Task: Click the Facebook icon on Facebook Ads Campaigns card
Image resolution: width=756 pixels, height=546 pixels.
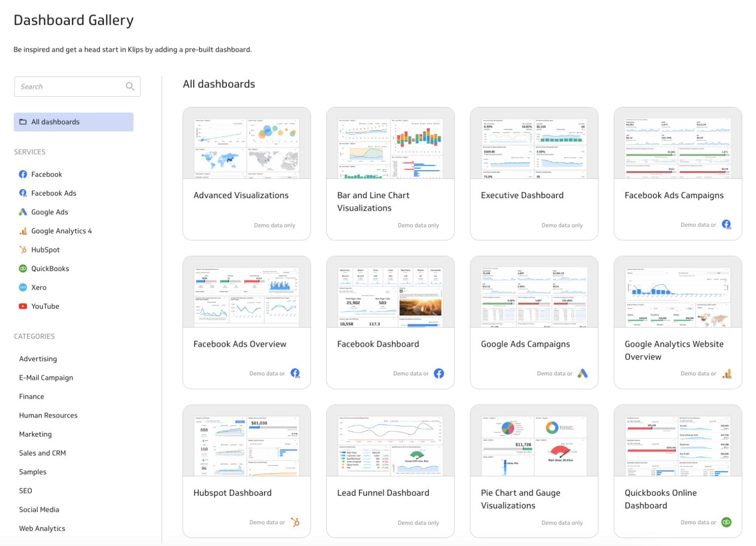Action: coord(726,224)
